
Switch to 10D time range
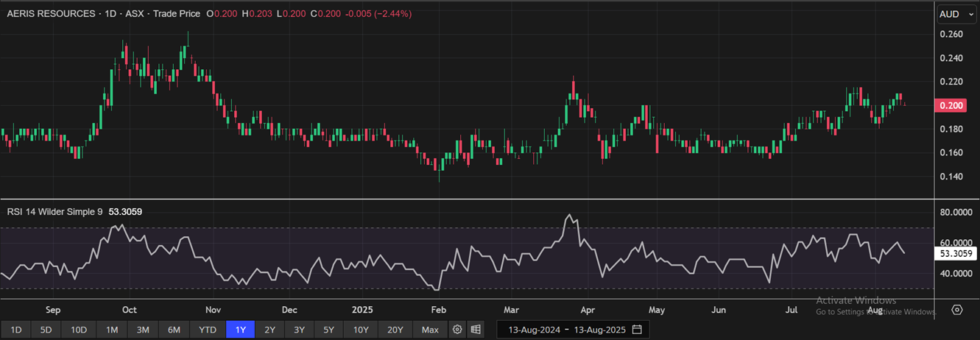point(79,329)
